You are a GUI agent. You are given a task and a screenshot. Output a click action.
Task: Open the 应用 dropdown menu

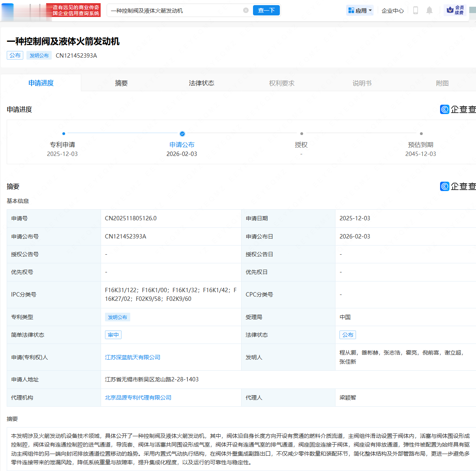tap(360, 11)
